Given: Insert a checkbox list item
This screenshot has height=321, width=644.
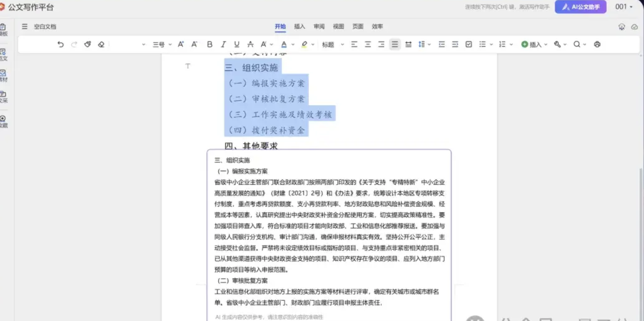Looking at the screenshot, I should [x=468, y=44].
